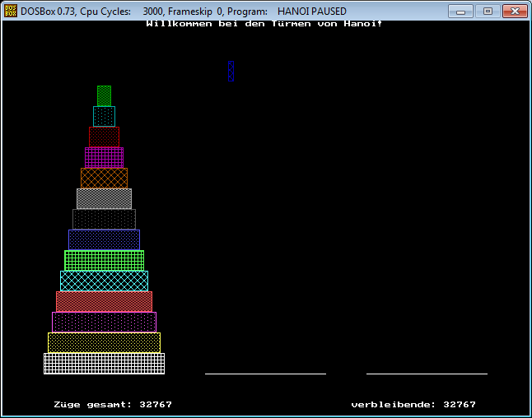Click the right peg base line
The height and width of the screenshot is (418, 532).
(427, 374)
